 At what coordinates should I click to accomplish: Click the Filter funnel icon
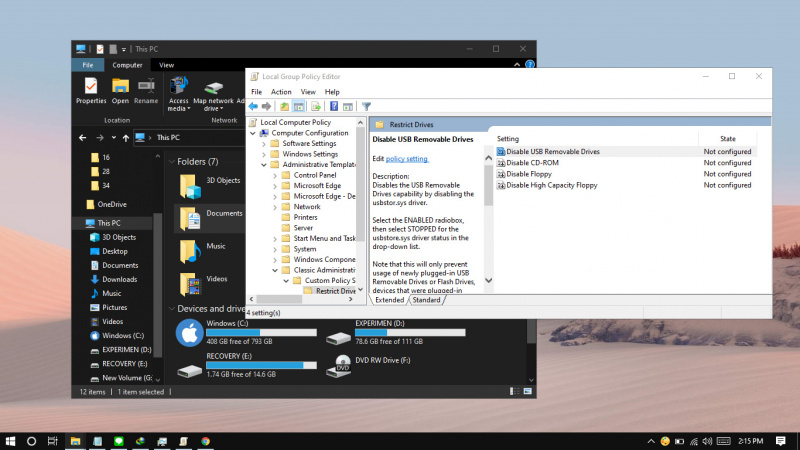(x=366, y=106)
